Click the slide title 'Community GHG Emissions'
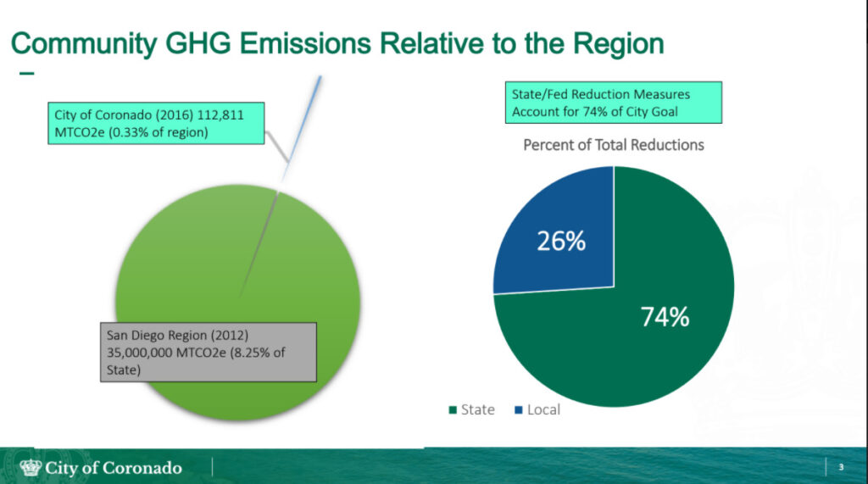This screenshot has height=484, width=868. click(339, 42)
